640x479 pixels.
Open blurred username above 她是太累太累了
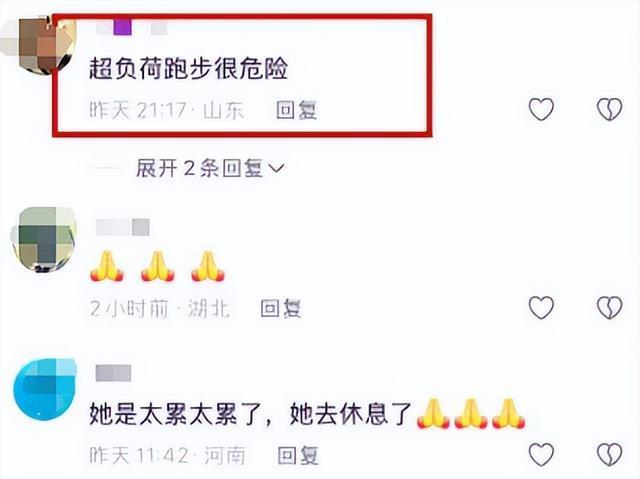coord(113,373)
